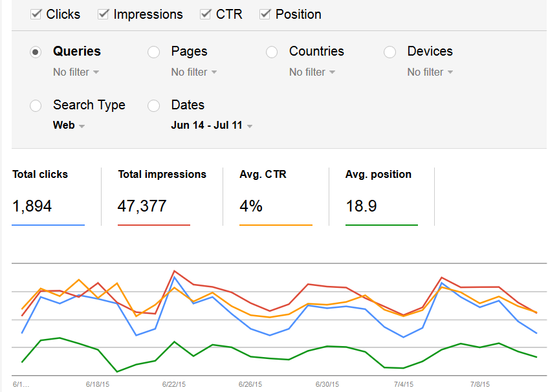This screenshot has height=392, width=548.
Task: Uncheck the Clicks checkbox
Action: [x=36, y=14]
